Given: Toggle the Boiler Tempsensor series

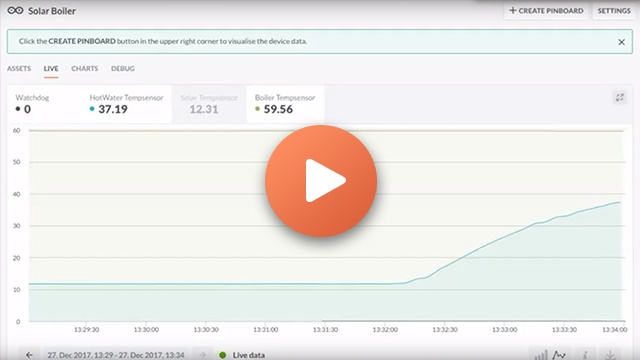Looking at the screenshot, I should [x=285, y=104].
